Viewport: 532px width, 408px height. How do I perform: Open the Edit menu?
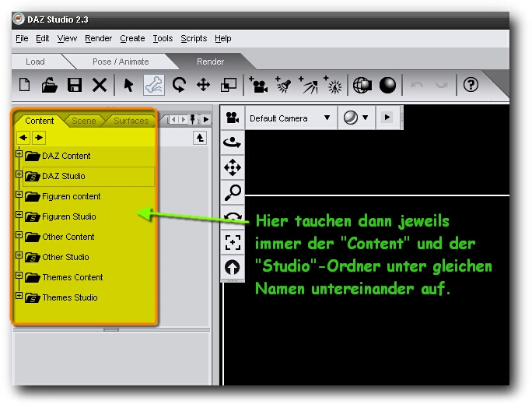43,38
